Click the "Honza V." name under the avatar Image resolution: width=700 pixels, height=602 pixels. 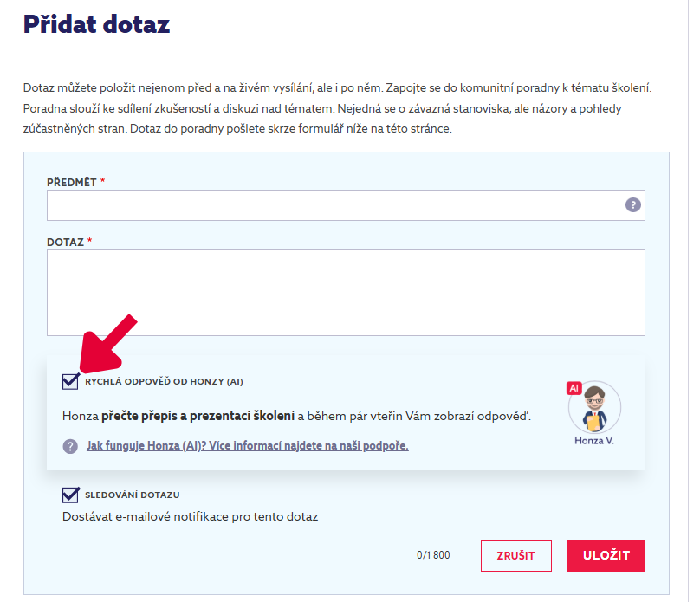[594, 440]
